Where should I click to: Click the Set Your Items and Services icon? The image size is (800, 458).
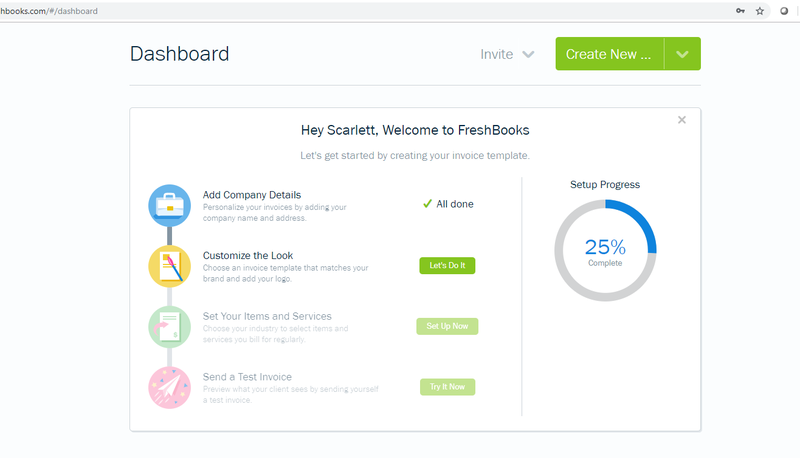tap(169, 327)
